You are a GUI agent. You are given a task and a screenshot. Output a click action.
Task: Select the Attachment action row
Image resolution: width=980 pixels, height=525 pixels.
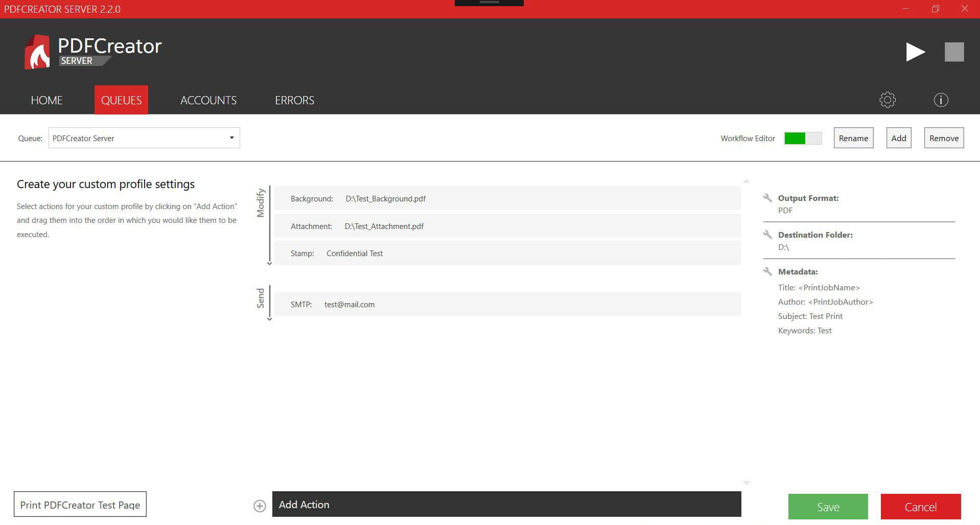[x=507, y=226]
